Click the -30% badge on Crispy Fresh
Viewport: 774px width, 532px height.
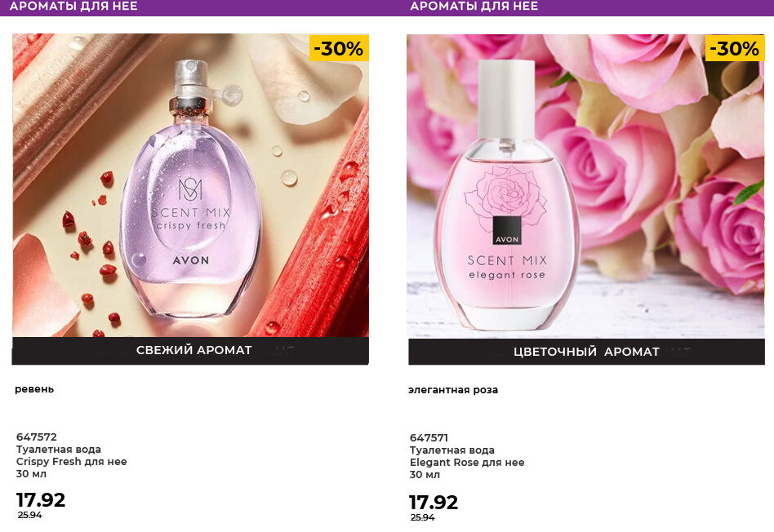340,49
